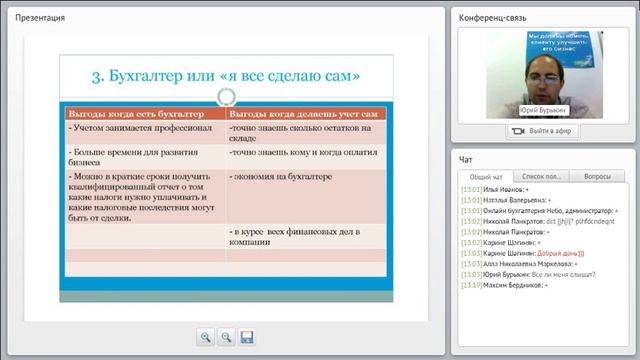Click the circle ornament under slide title
640x360 pixels.
(x=227, y=97)
